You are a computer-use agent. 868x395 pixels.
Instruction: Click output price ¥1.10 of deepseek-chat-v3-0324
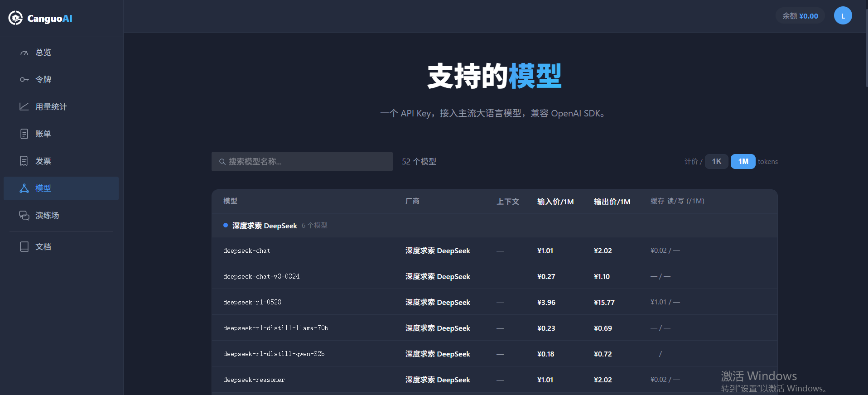coord(602,276)
